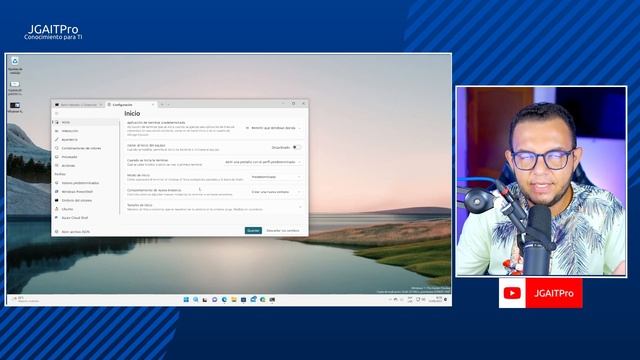
Task: Open a new tab with plus button
Action: [x=162, y=105]
